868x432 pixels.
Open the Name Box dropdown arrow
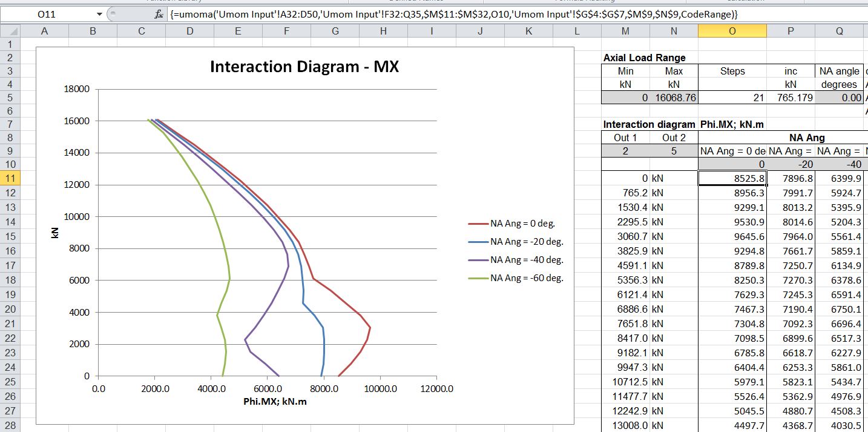click(99, 15)
